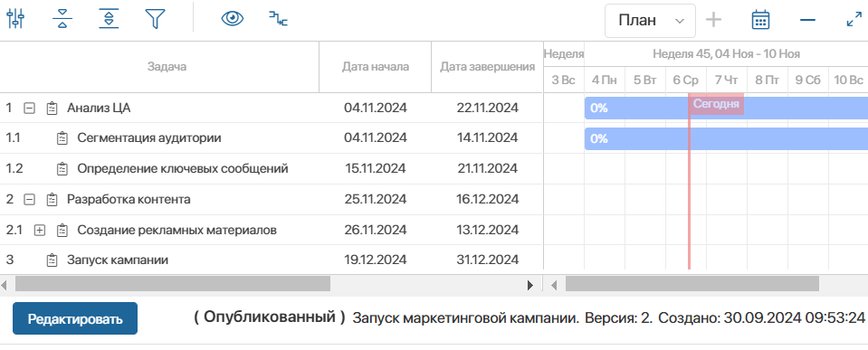
Task: Select the Запуск кампании task
Action: pyautogui.click(x=118, y=260)
